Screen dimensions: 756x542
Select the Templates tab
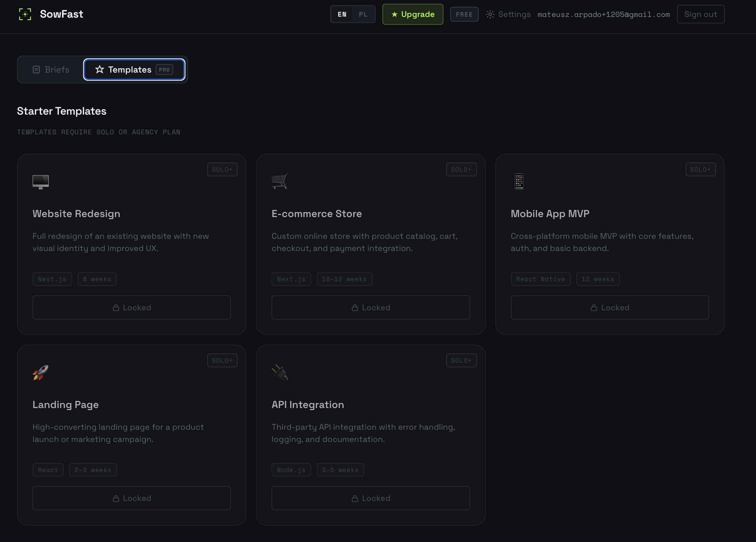(x=134, y=70)
